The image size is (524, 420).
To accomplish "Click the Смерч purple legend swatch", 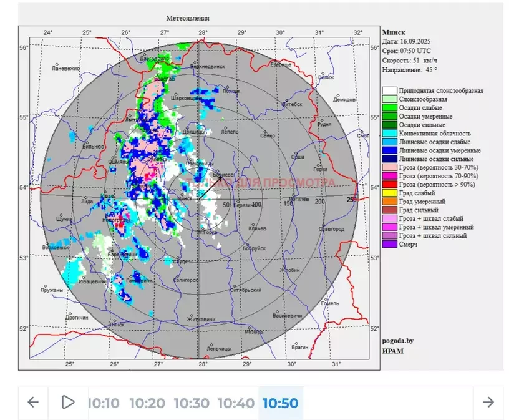I will 389,245.
